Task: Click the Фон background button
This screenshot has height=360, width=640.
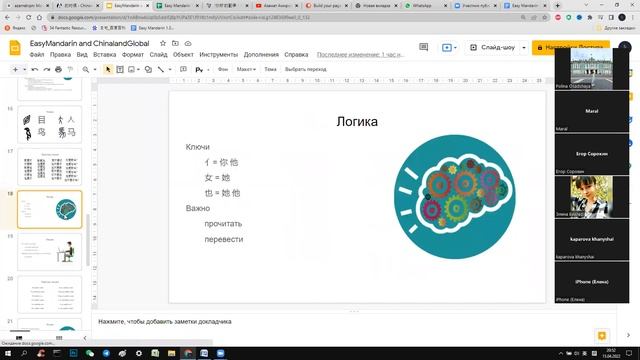Action: 223,69
